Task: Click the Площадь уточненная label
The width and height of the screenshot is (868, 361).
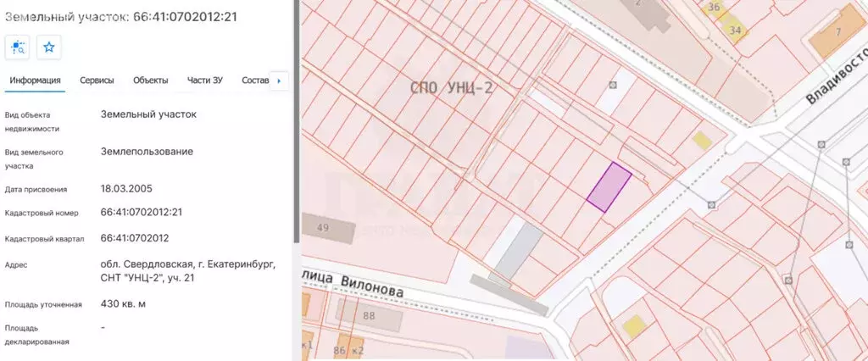Action: tap(43, 304)
